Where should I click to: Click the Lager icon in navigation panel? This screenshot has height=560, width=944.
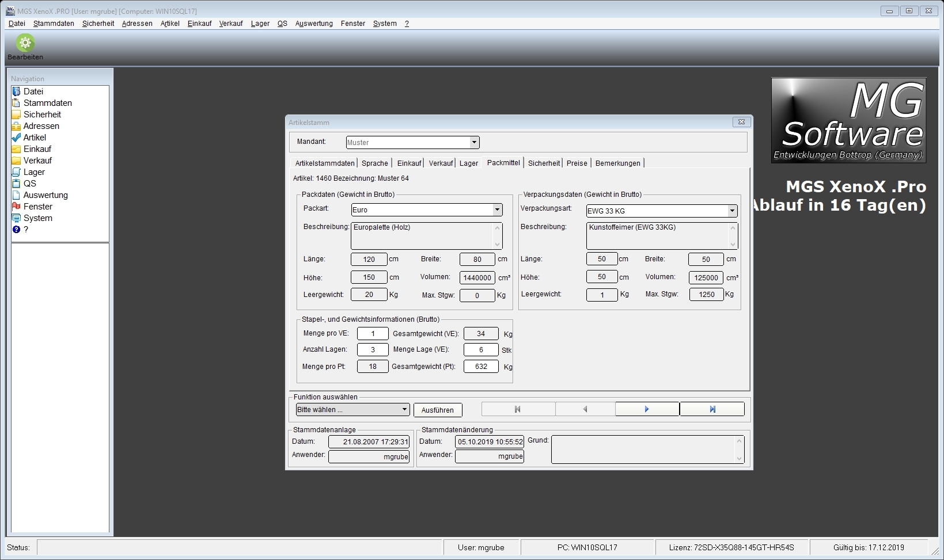click(16, 172)
